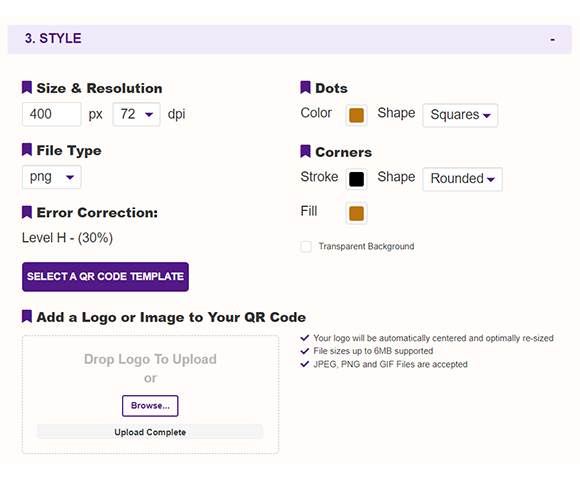Open the Corners Shape Rounded dropdown
The image size is (580, 480).
point(462,179)
